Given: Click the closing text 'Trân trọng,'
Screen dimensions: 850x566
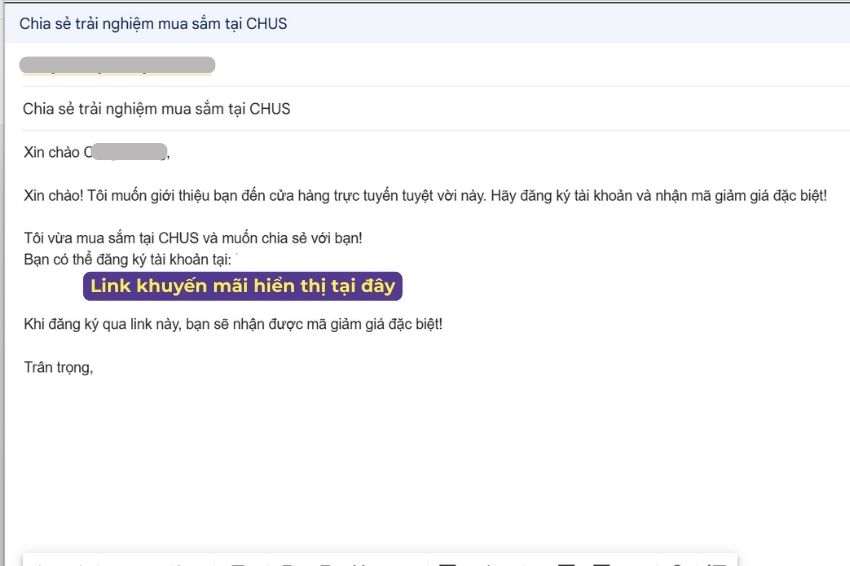Looking at the screenshot, I should click(59, 368).
